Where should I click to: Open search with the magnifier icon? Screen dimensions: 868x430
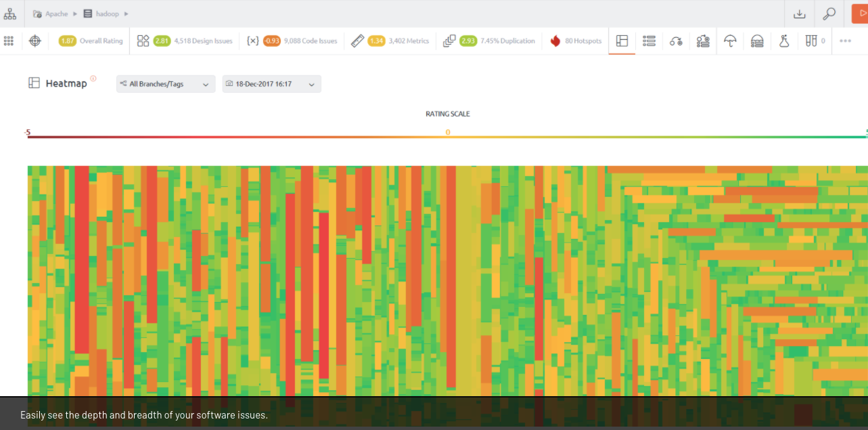[x=829, y=14]
